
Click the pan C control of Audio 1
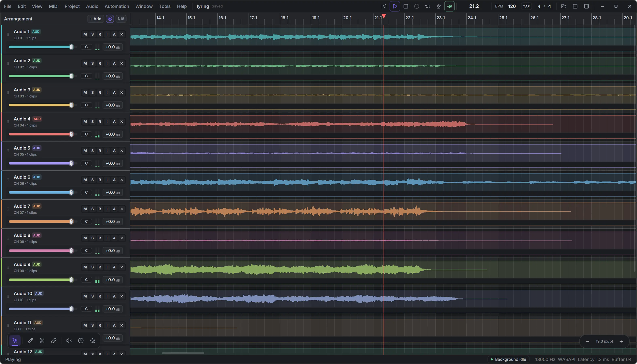coord(86,47)
